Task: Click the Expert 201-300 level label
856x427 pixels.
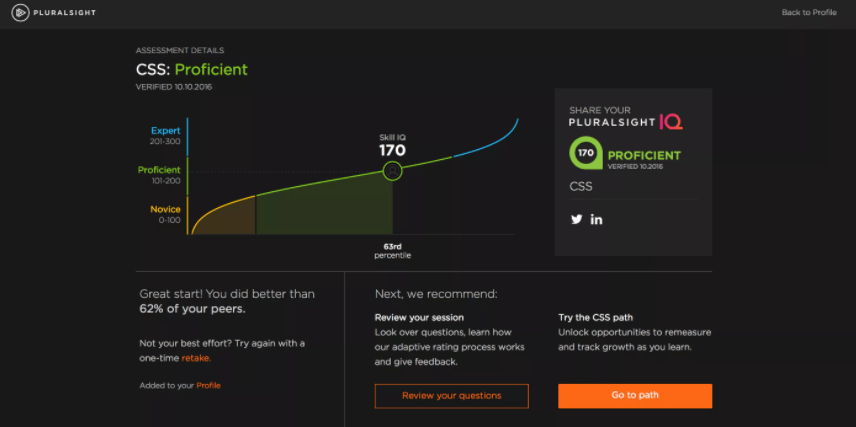Action: [x=165, y=135]
